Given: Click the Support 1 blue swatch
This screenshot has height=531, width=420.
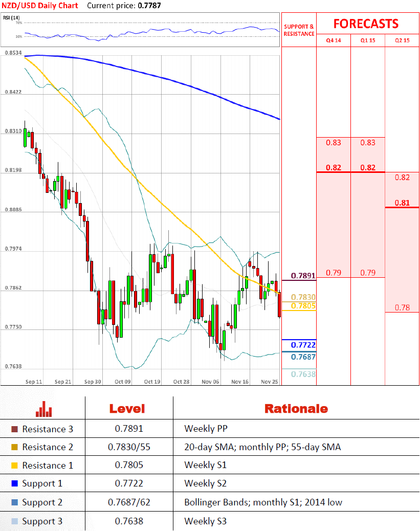Looking at the screenshot, I should click(14, 483).
